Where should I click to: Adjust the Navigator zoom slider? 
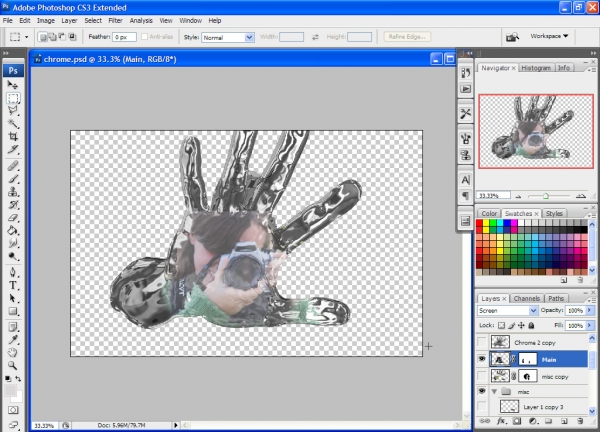point(546,196)
